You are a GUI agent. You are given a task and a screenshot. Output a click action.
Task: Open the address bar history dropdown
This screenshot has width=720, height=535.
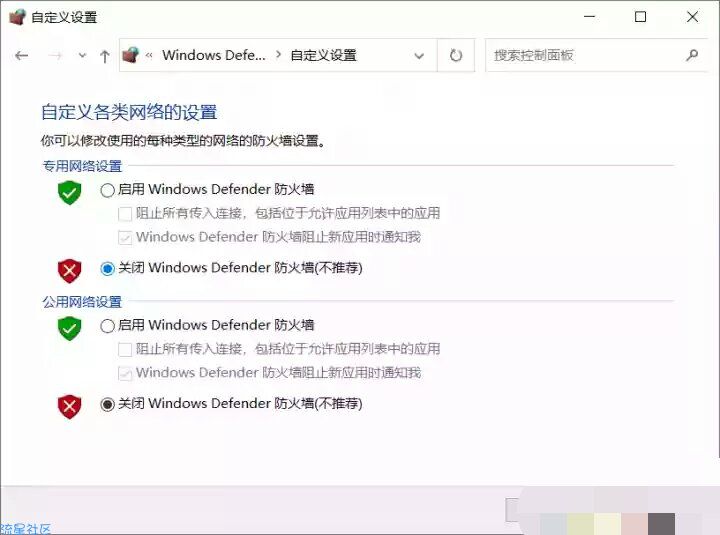point(419,56)
